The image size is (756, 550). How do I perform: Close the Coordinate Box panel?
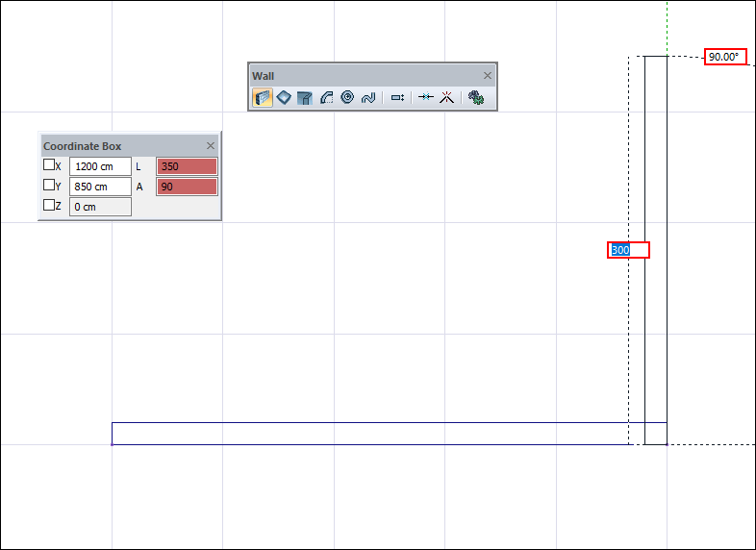211,146
